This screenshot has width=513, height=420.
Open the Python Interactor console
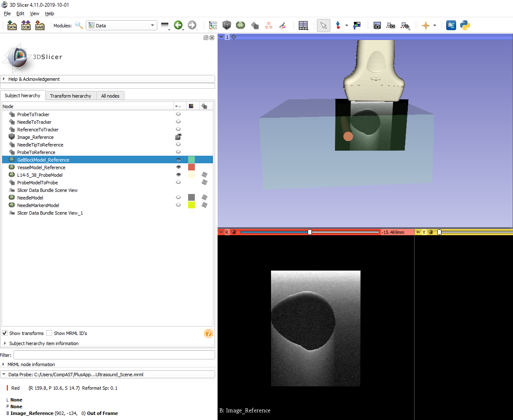(465, 25)
